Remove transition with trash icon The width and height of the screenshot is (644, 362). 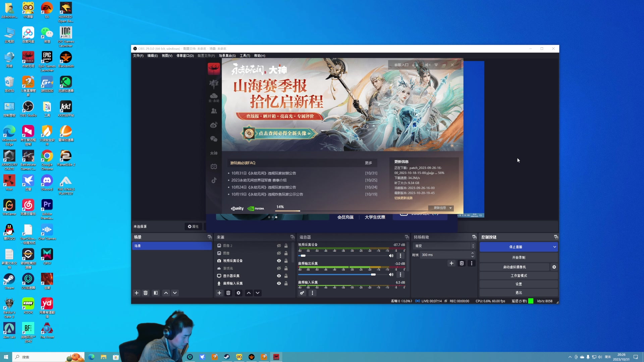tap(462, 263)
